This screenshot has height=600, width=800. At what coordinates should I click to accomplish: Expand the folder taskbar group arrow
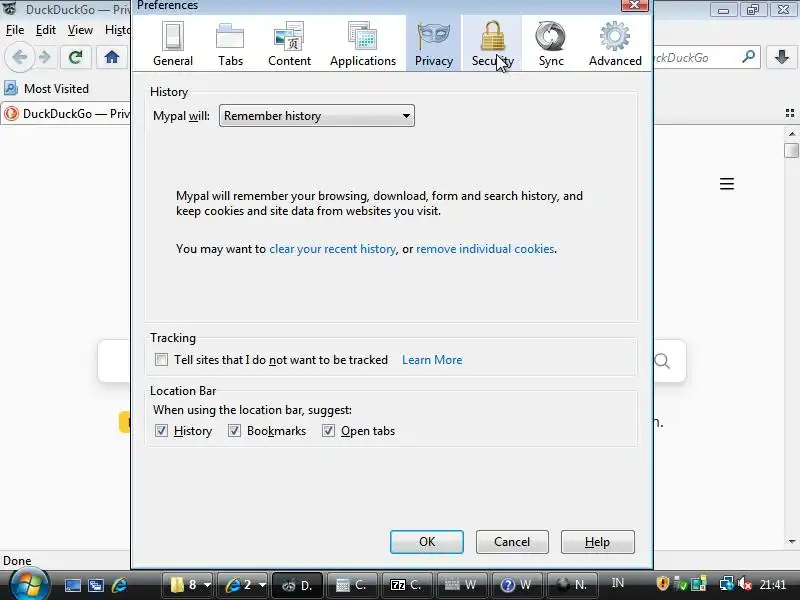(x=207, y=585)
